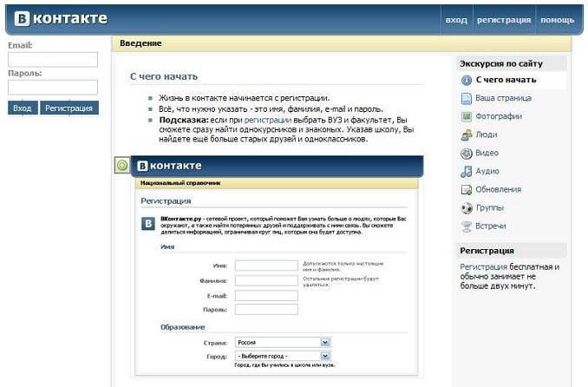This screenshot has width=588, height=387.
Task: Click 'Жизнь в контакте начинается с регистрации.' line
Action: [x=245, y=98]
